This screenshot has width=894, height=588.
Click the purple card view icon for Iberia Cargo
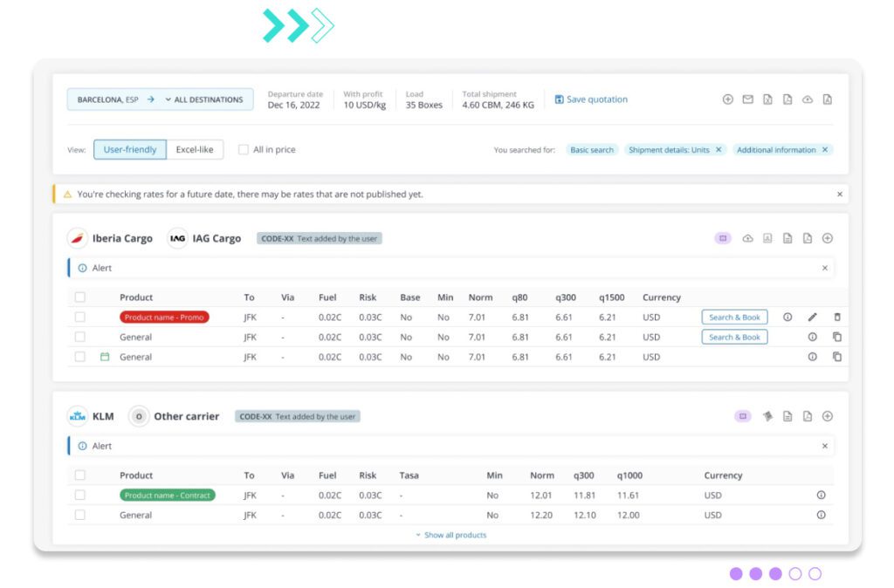tap(725, 237)
